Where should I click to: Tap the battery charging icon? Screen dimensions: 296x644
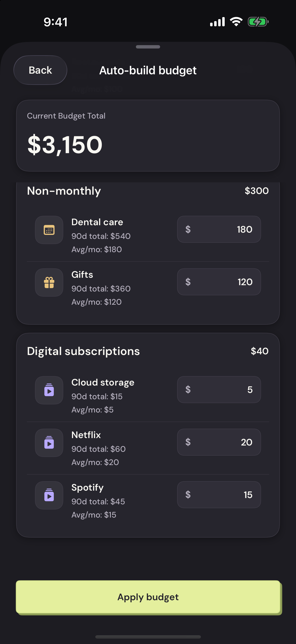tap(258, 22)
